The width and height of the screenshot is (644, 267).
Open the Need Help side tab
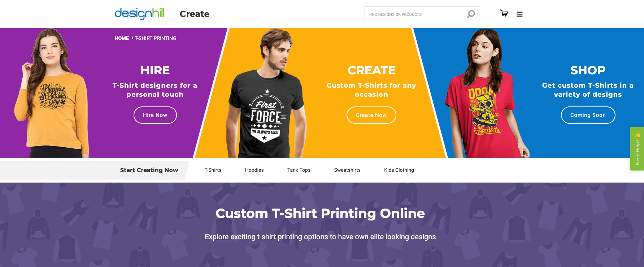(x=637, y=149)
